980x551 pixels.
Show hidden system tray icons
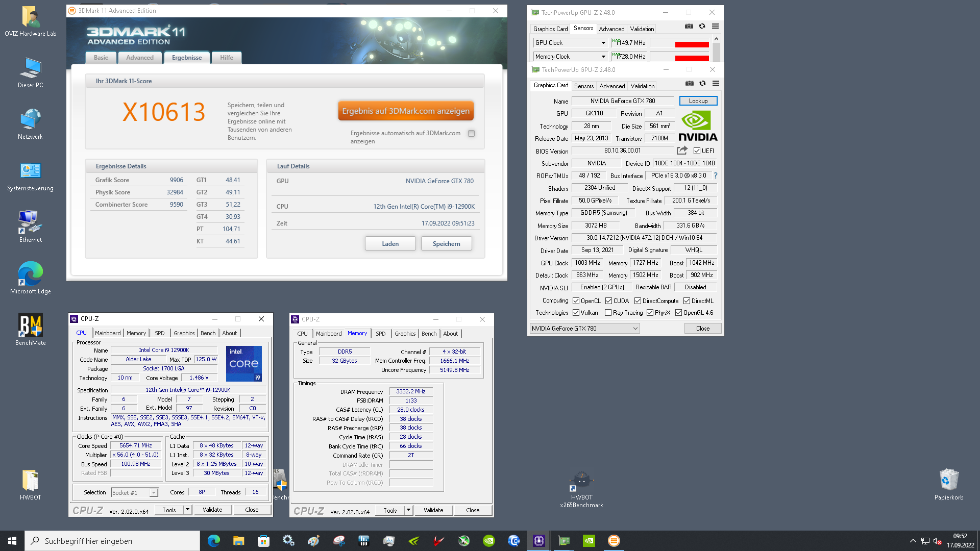point(913,541)
